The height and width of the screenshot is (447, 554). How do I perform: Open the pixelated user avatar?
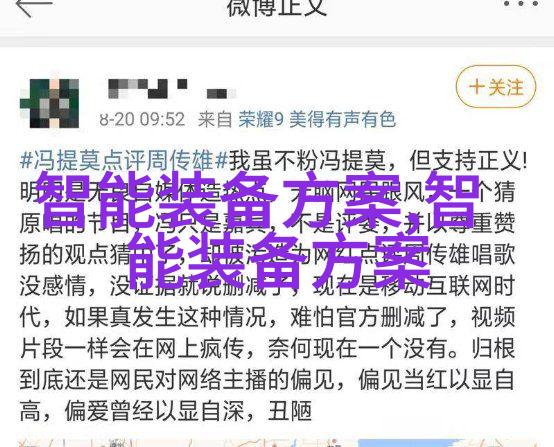tap(50, 104)
